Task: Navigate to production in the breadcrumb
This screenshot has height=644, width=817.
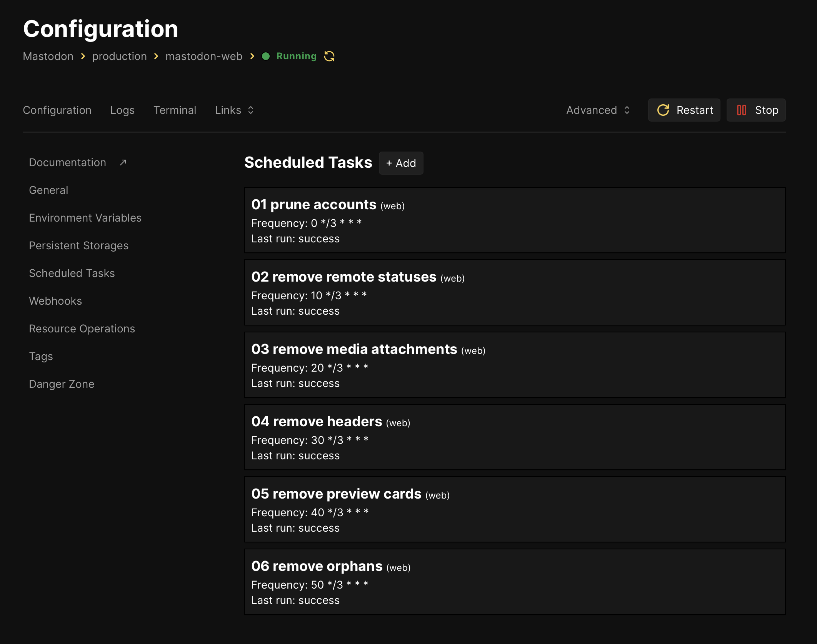Action: point(119,56)
